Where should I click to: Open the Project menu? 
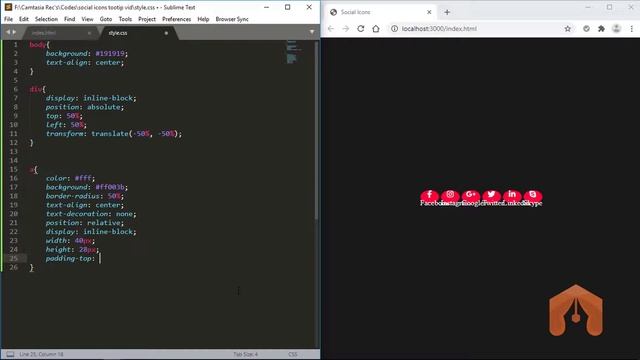point(147,19)
